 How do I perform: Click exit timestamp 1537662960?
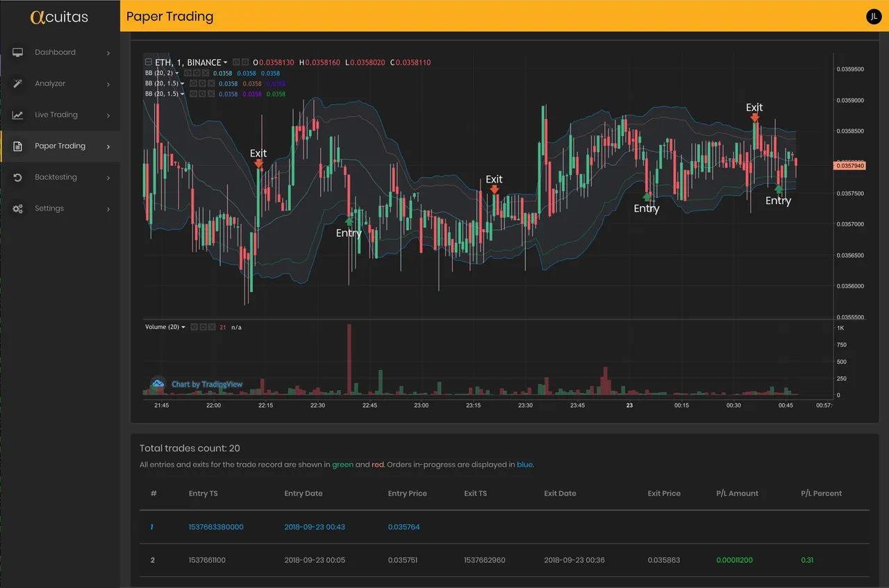coord(485,560)
